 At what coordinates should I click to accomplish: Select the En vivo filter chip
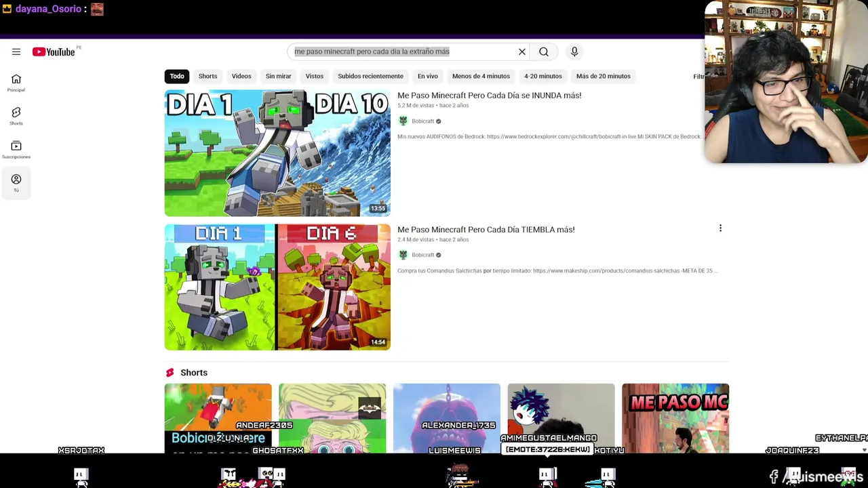click(427, 76)
